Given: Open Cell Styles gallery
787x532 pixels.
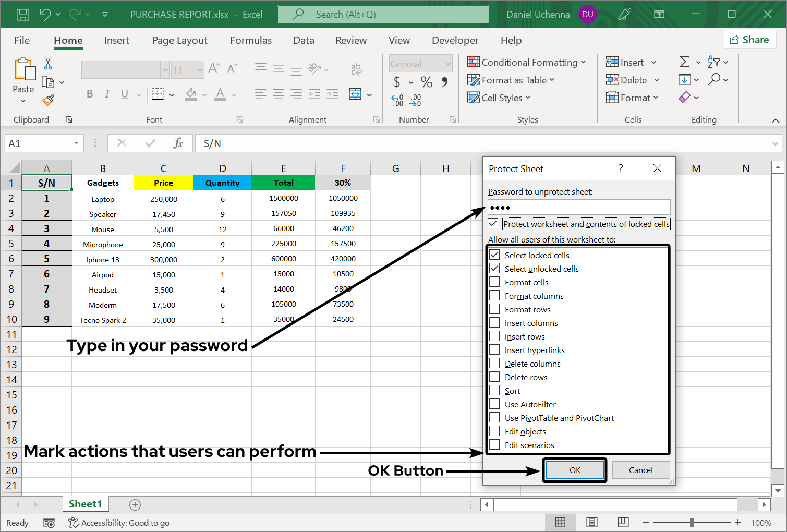Looking at the screenshot, I should tap(499, 98).
